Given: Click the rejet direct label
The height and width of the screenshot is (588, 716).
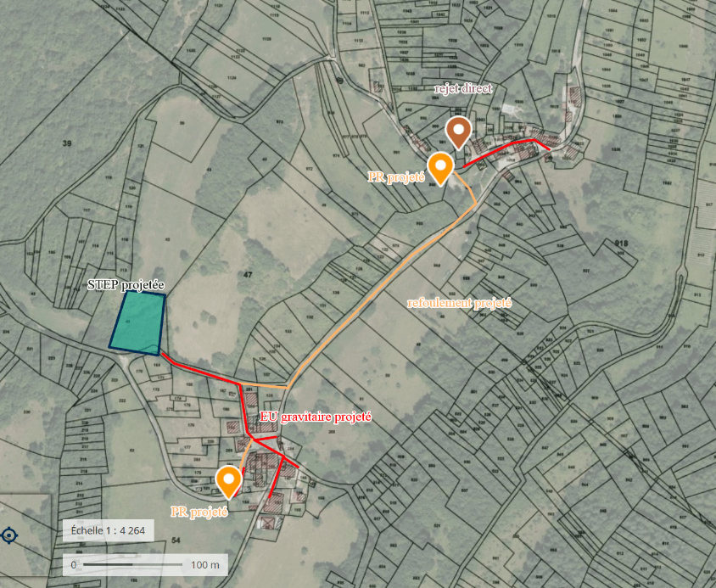Looking at the screenshot, I should click(x=463, y=88).
